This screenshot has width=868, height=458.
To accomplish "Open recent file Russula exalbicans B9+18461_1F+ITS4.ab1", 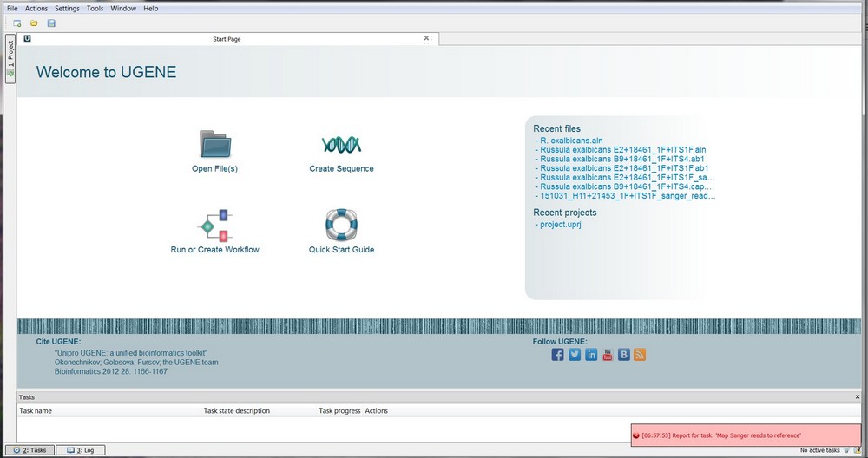I will [622, 159].
